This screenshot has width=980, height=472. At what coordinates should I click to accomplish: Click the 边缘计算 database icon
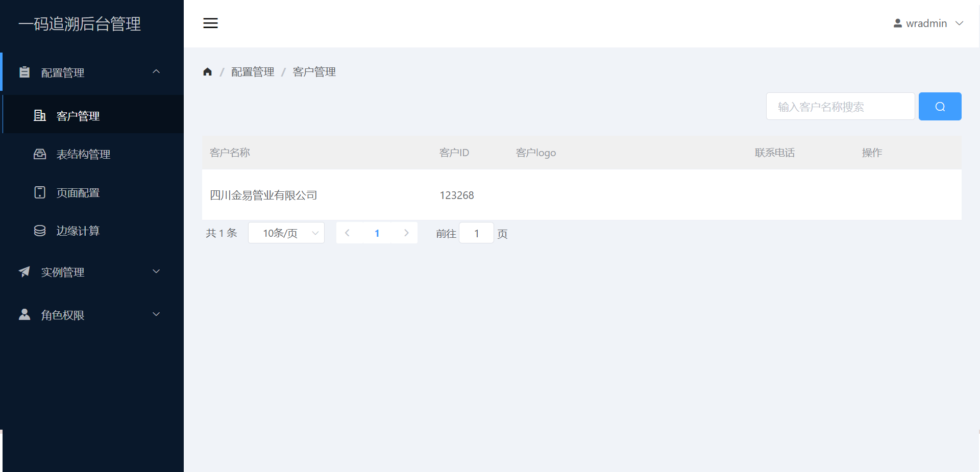(x=39, y=231)
